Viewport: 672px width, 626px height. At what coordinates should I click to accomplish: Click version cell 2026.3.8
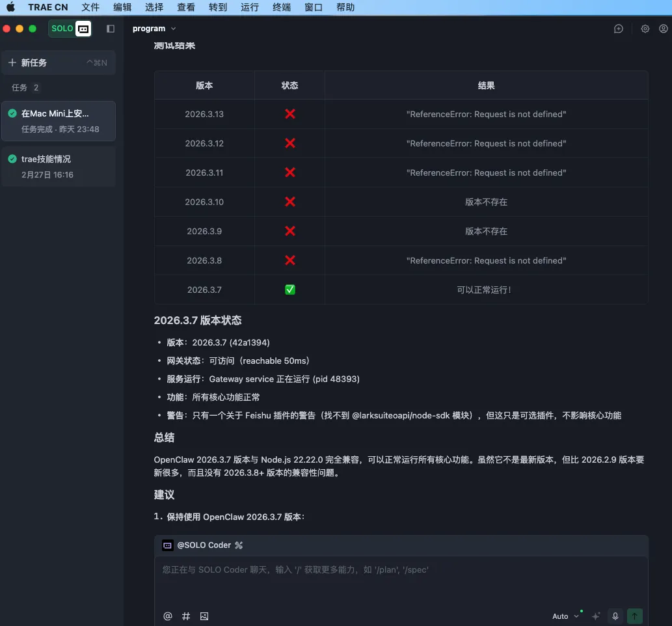[204, 260]
